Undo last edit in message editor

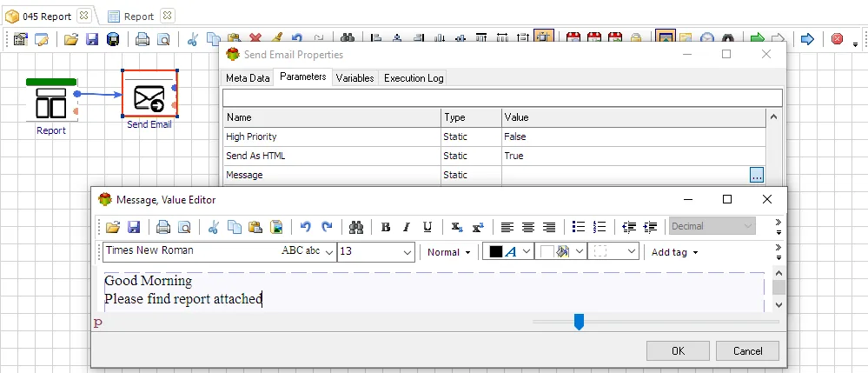(x=306, y=227)
